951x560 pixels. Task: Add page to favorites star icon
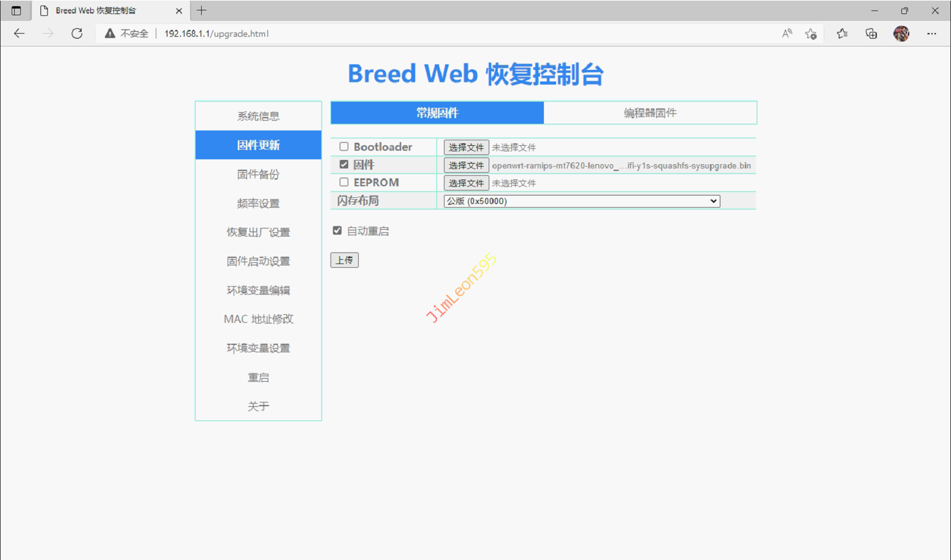811,34
